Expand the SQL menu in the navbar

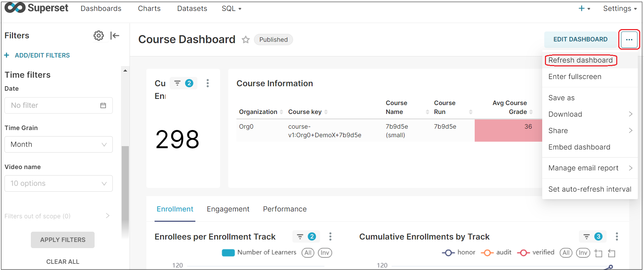pos(231,9)
